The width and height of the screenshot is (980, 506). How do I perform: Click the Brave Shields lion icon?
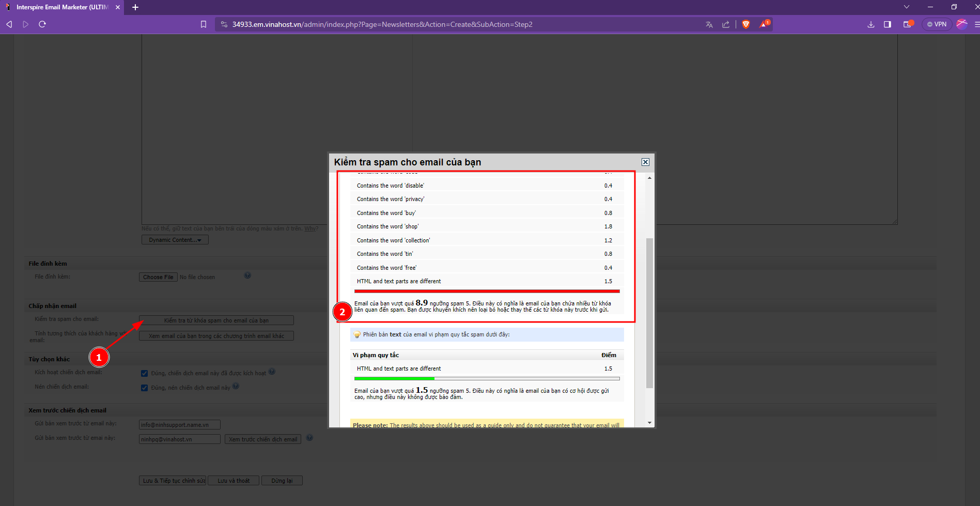pos(745,24)
